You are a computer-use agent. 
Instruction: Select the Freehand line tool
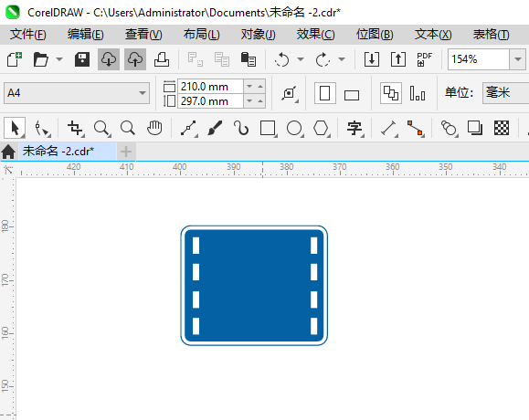click(x=188, y=129)
